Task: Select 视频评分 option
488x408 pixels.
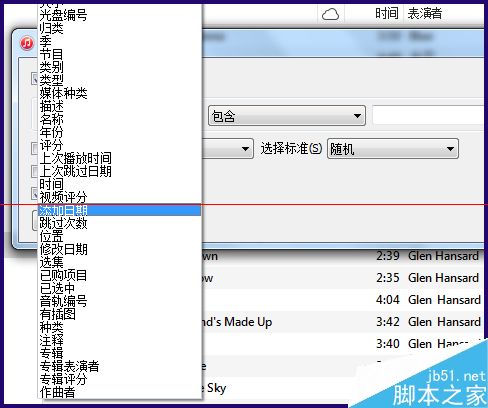Action: [120, 197]
